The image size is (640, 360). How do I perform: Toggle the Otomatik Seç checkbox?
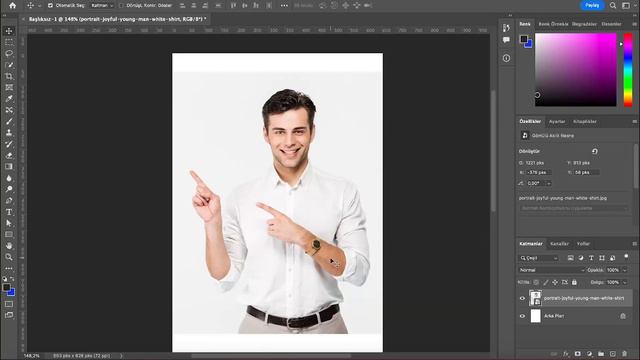51,6
